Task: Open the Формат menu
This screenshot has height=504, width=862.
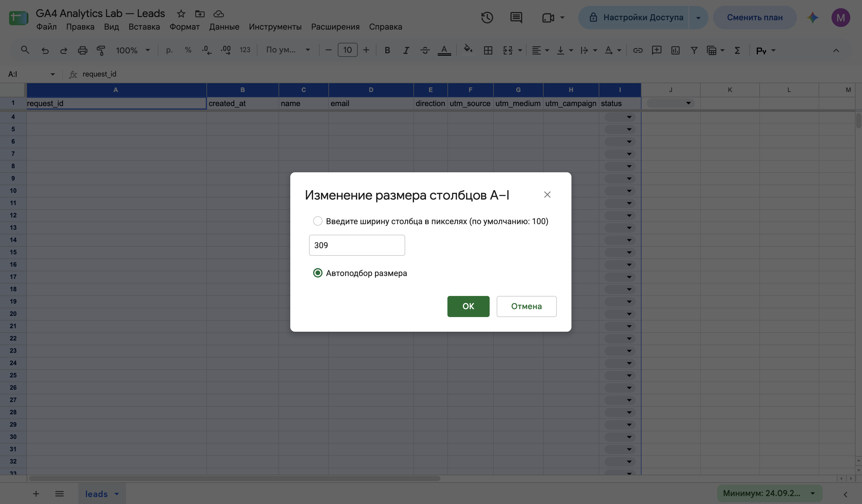Action: [x=185, y=27]
